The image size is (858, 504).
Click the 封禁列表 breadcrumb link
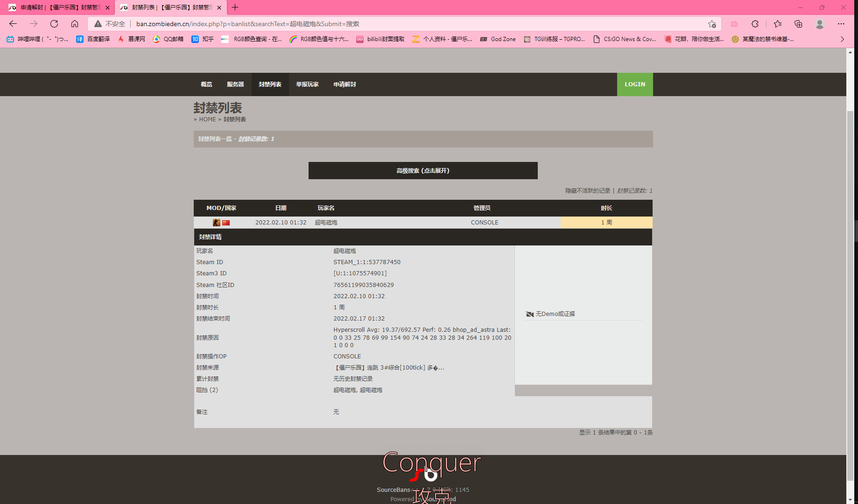pyautogui.click(x=234, y=119)
